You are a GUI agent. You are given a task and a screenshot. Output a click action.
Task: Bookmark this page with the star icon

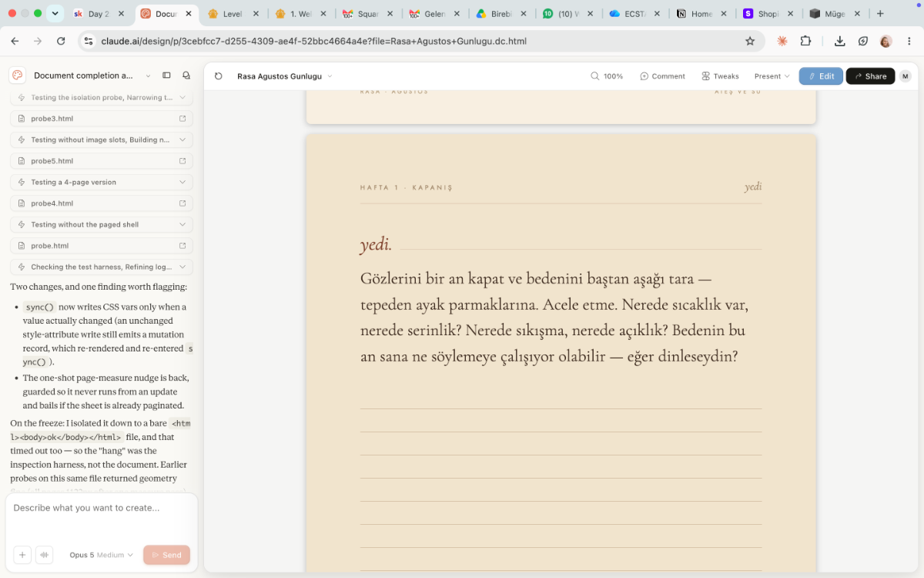pos(750,41)
